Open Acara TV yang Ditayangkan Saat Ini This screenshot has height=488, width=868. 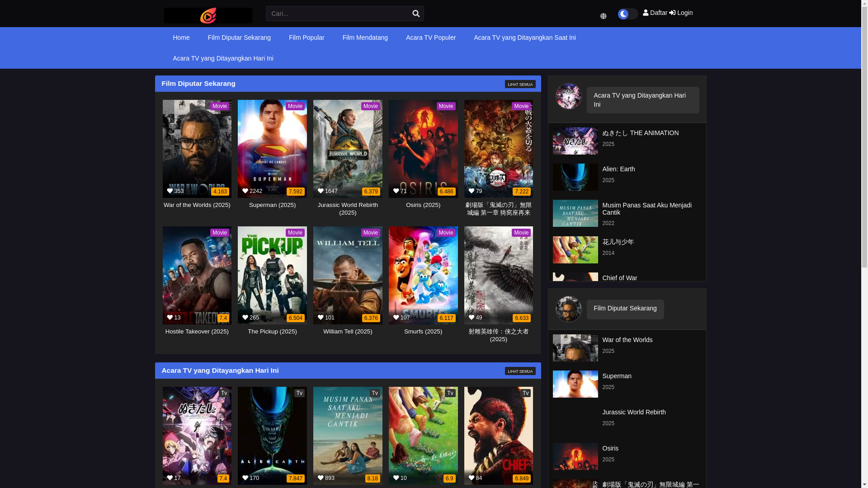tap(525, 38)
